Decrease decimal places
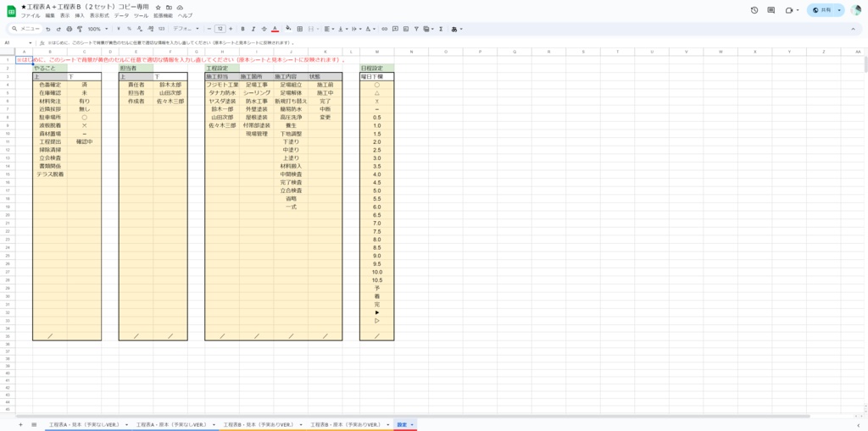The width and height of the screenshot is (868, 431). [x=140, y=29]
